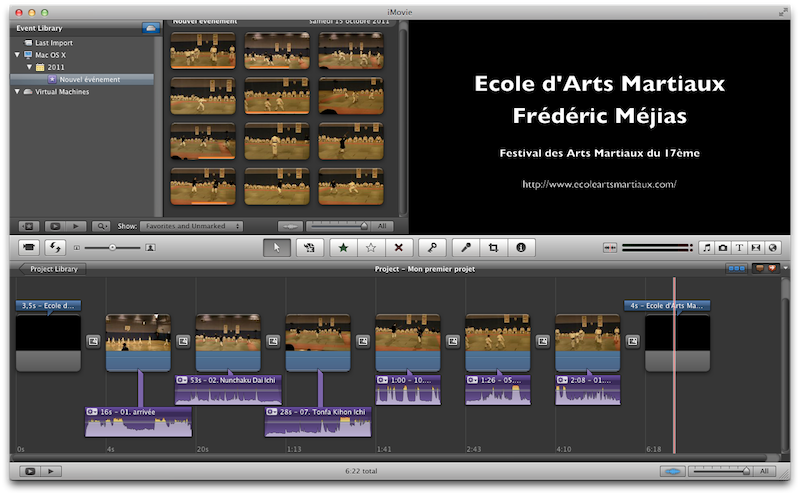The height and width of the screenshot is (495, 800).
Task: Select the 2:08 audio clip
Action: [x=588, y=390]
